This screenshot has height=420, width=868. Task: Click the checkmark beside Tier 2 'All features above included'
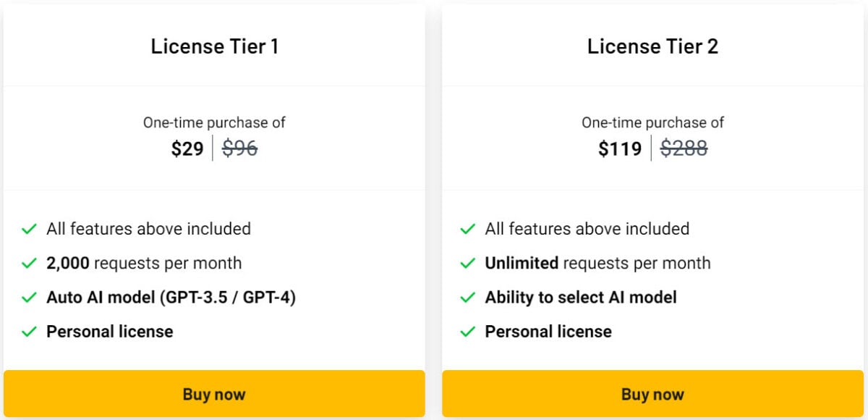click(467, 229)
